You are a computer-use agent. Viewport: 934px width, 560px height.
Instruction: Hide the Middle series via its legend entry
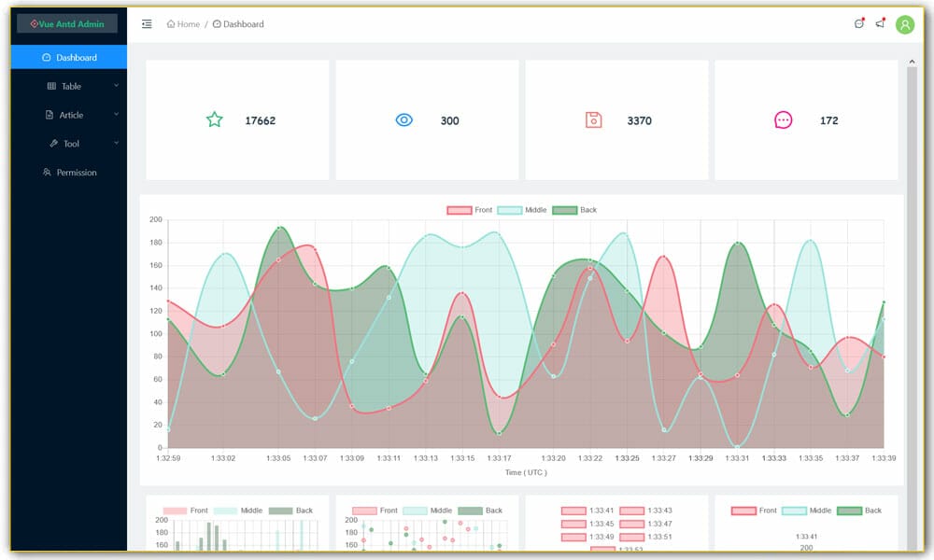coord(521,210)
